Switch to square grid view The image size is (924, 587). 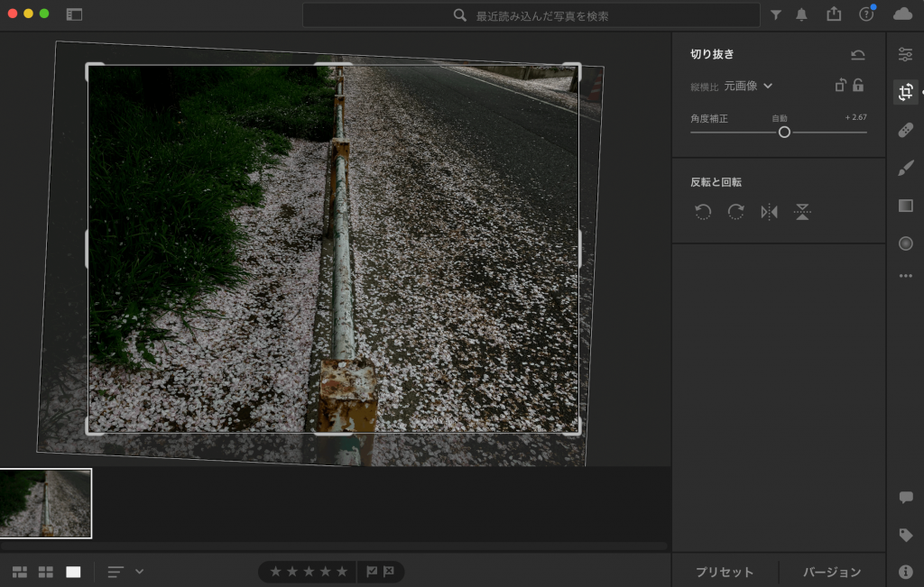click(46, 572)
